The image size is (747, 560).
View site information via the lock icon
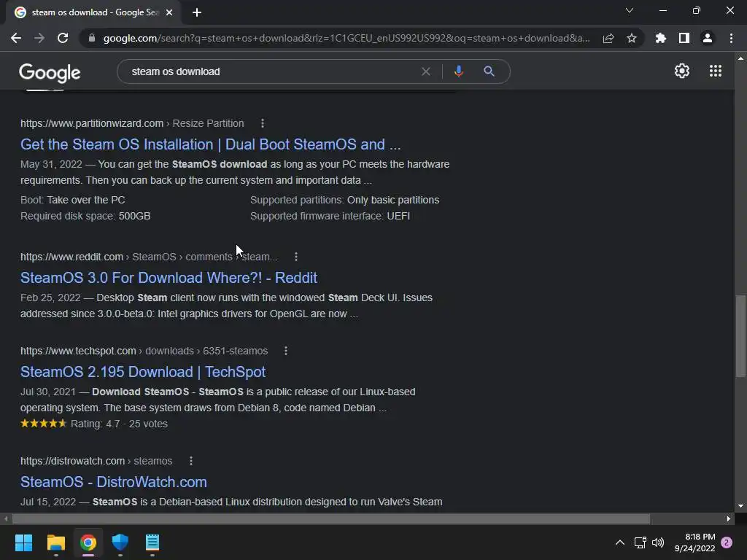[92, 38]
